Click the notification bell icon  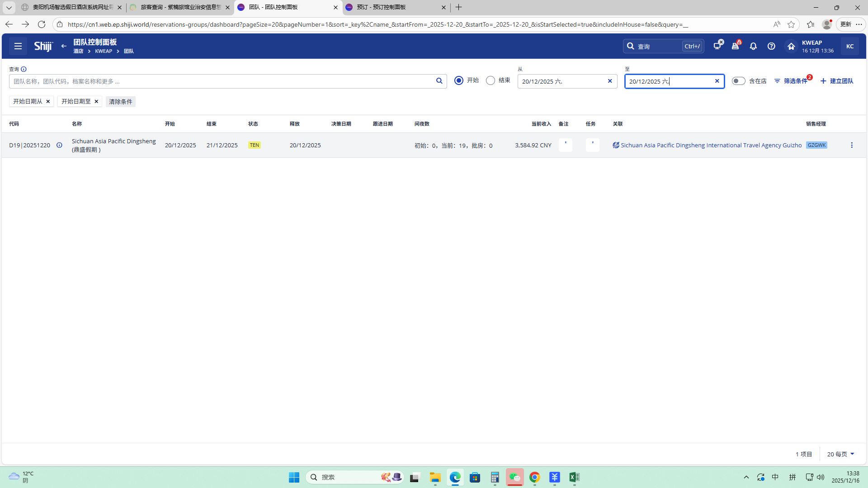[x=753, y=46]
